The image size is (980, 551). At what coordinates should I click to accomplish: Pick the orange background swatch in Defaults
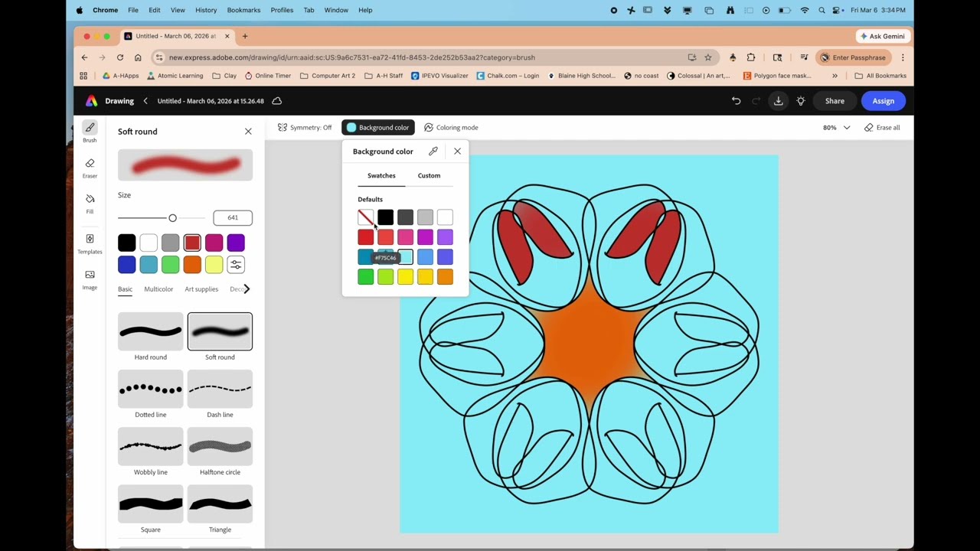445,277
